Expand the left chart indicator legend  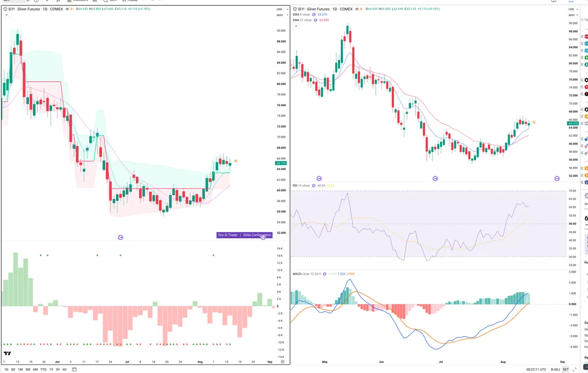[x=6, y=15]
